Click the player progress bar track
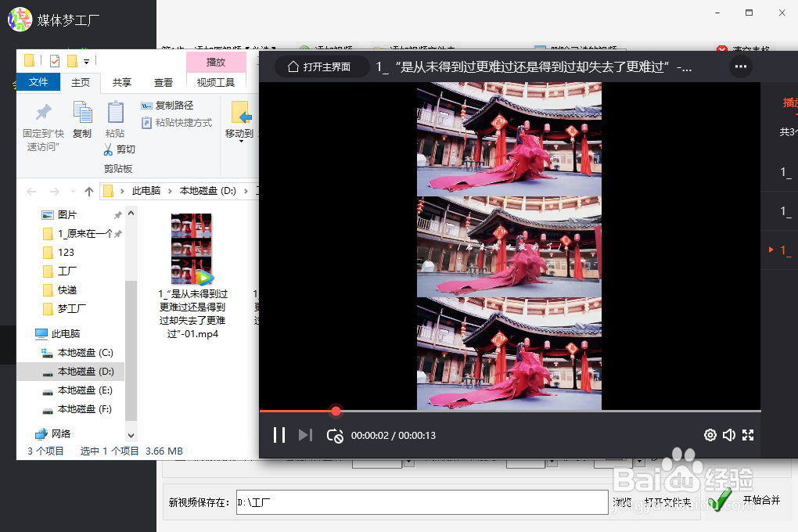798x532 pixels. [510, 411]
